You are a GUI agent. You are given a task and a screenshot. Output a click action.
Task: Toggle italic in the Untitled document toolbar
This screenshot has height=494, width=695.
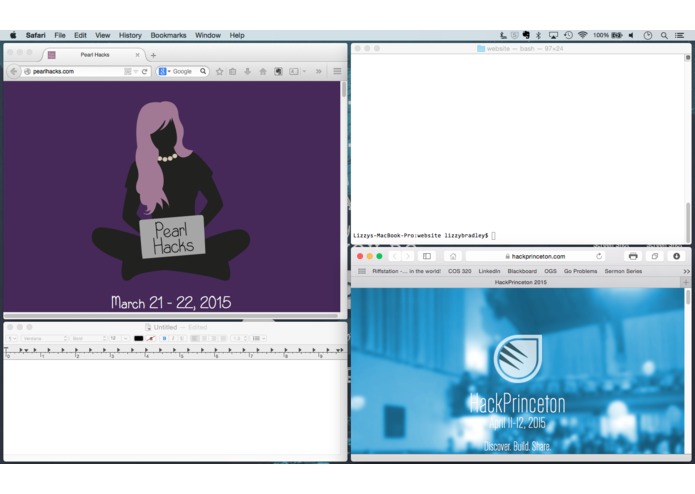(x=173, y=338)
